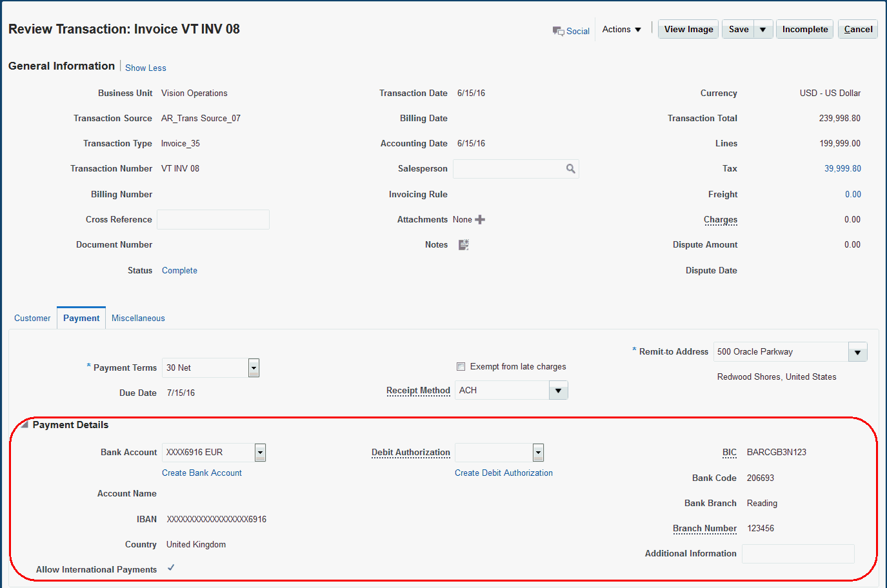Viewport: 887px width, 588px height.
Task: Click the Currency value USD - US Dollar
Action: click(830, 93)
